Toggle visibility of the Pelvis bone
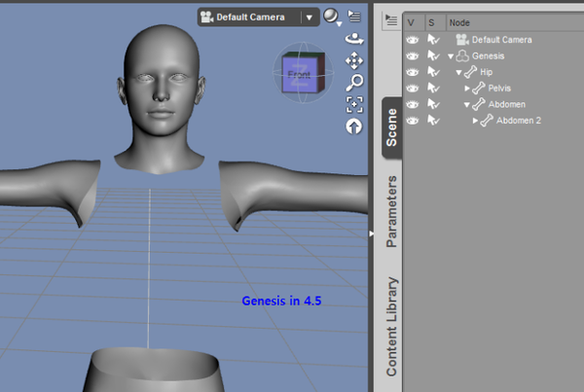 pyautogui.click(x=413, y=89)
